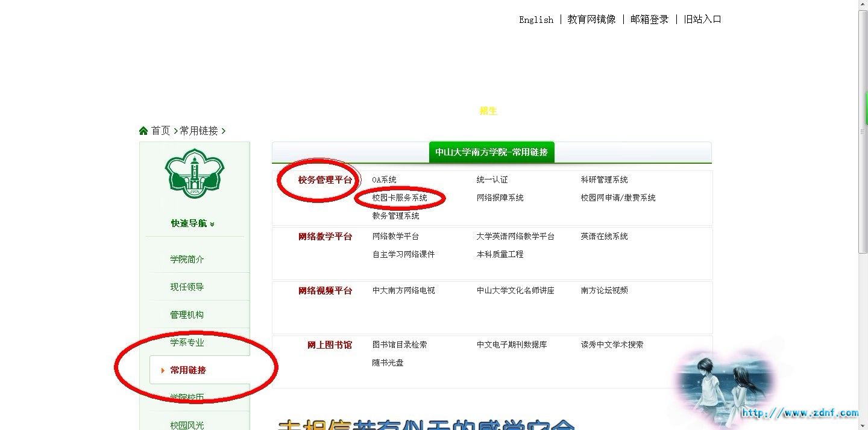Click the college emblem logo in sidebar
Screen dimensions: 868x430
coord(195,174)
